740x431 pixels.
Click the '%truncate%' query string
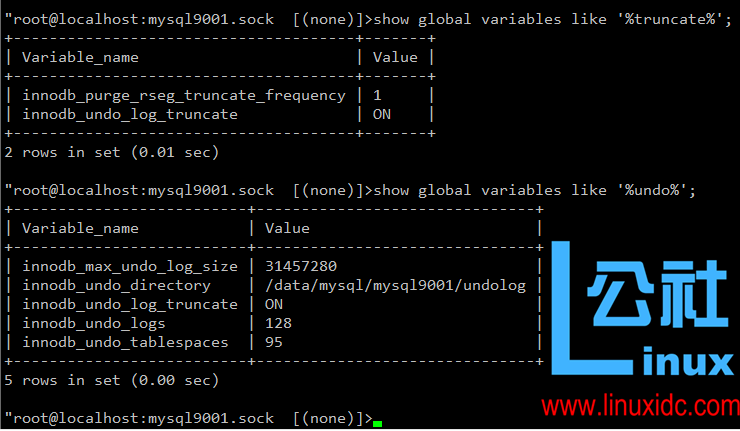click(x=670, y=19)
